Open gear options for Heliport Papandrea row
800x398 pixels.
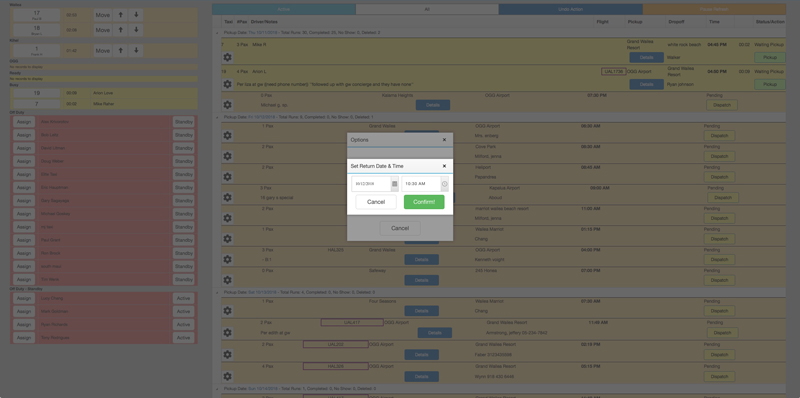tap(228, 177)
